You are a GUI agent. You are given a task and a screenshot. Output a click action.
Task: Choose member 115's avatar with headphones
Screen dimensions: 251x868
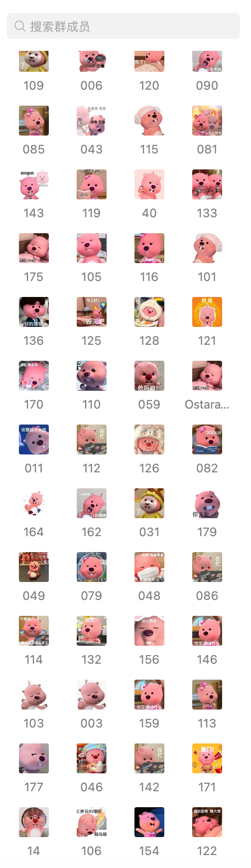[x=149, y=121]
